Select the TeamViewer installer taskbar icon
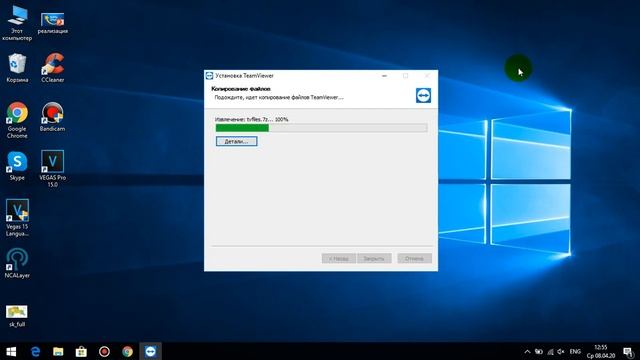The height and width of the screenshot is (360, 640). tap(151, 351)
